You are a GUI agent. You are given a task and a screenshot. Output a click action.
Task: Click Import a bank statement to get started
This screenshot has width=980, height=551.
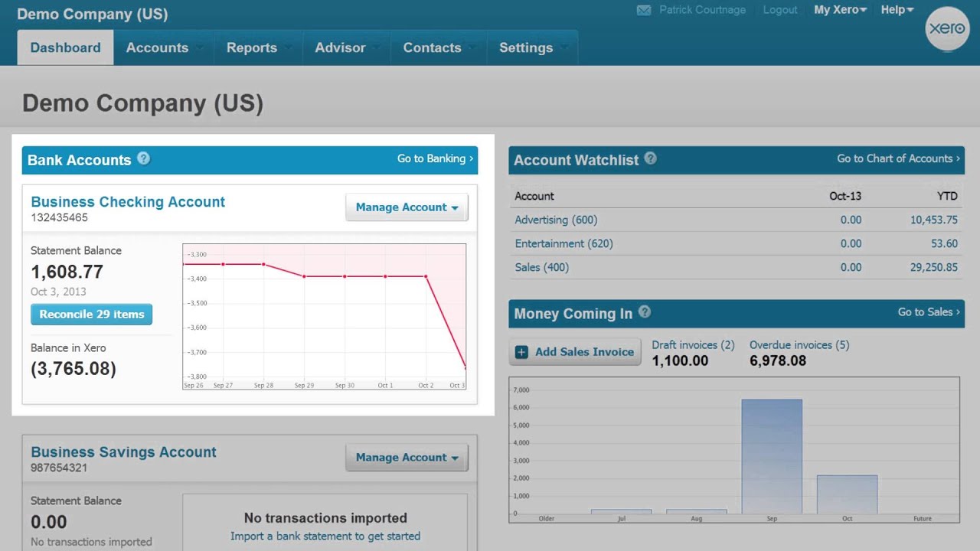tap(325, 536)
